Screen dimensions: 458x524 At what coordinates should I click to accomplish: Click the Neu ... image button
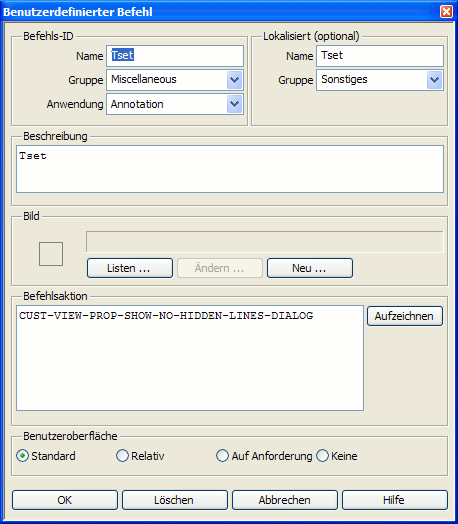coord(310,268)
